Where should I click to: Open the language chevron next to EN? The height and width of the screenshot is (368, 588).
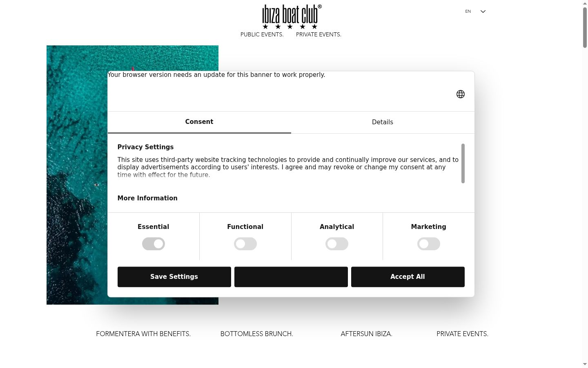pyautogui.click(x=483, y=11)
